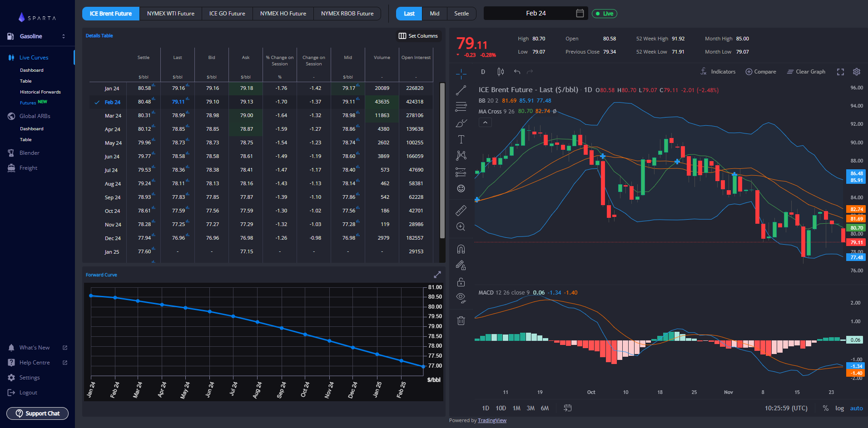Screen dimensions: 868x428
Task: Log out via Logout
Action: pyautogui.click(x=22, y=393)
